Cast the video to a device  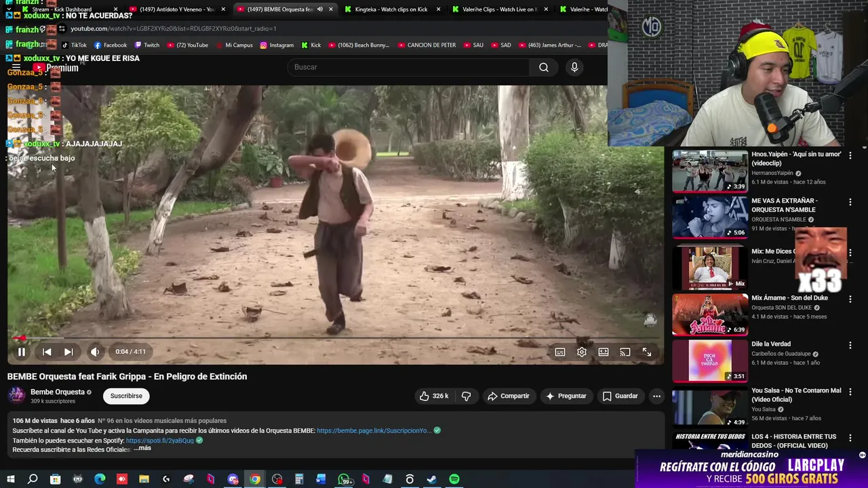pos(625,352)
